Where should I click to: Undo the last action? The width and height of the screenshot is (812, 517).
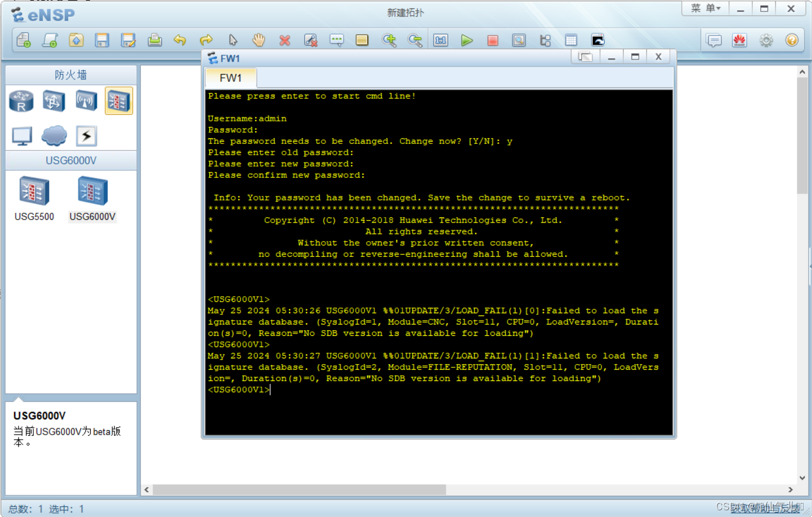click(x=180, y=40)
